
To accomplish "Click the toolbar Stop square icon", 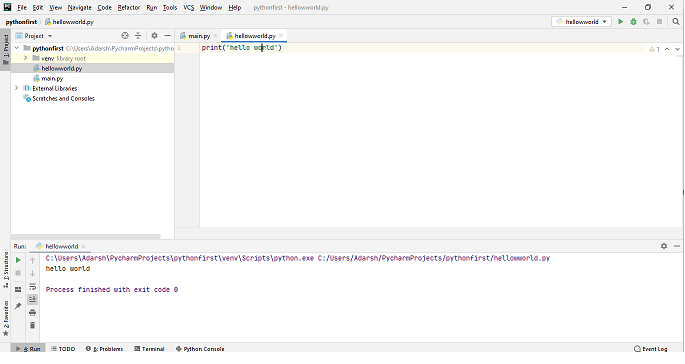I will click(660, 21).
